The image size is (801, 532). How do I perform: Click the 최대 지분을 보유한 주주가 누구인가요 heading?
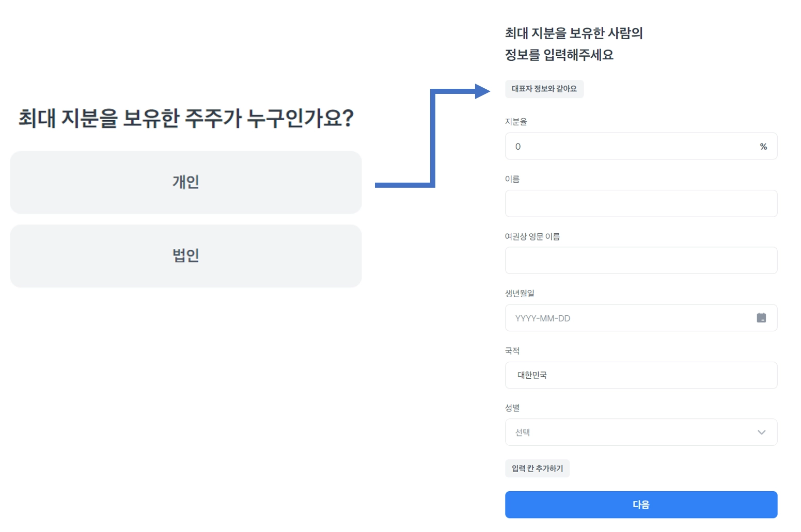point(186,118)
